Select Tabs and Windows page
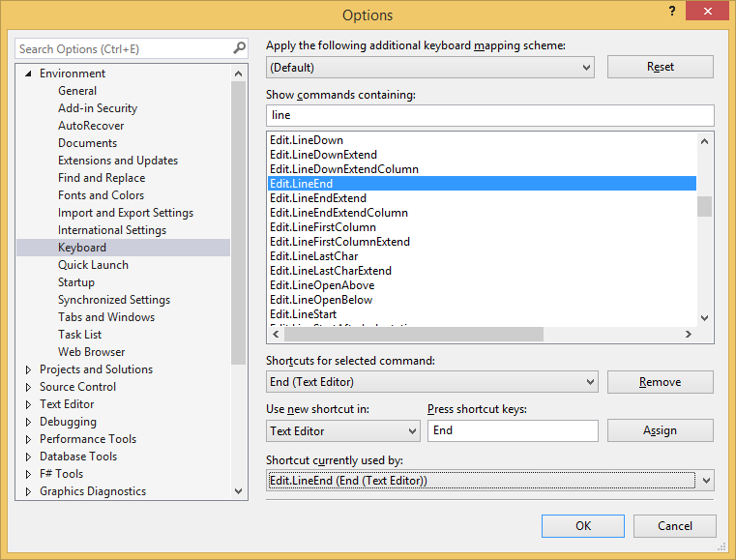736x560 pixels. [106, 317]
